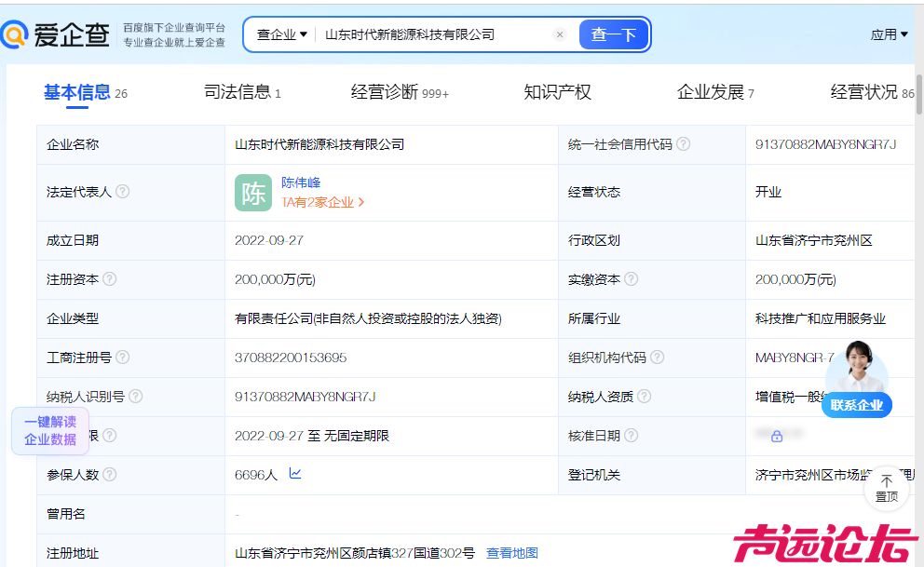Switch to the 司法信息 tab
The image size is (924, 567).
(x=242, y=92)
